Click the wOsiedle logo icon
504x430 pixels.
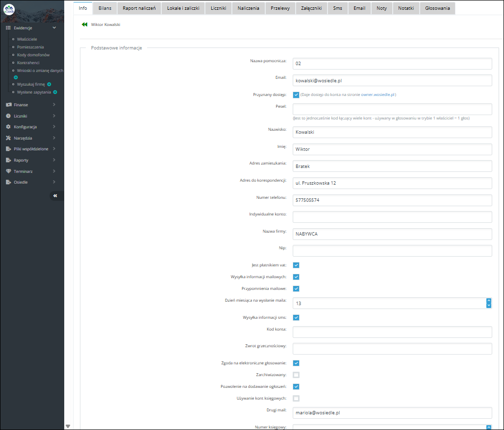pyautogui.click(x=9, y=11)
